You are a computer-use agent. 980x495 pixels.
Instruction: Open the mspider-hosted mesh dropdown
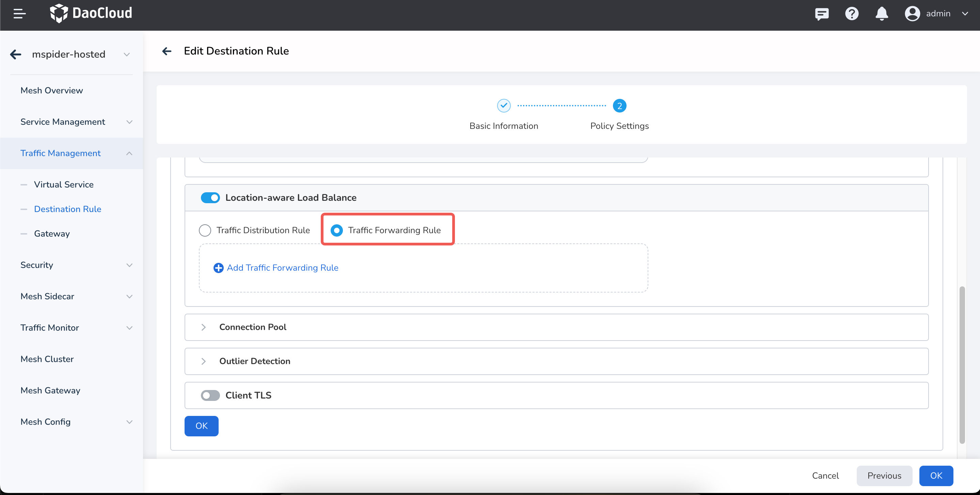[127, 55]
